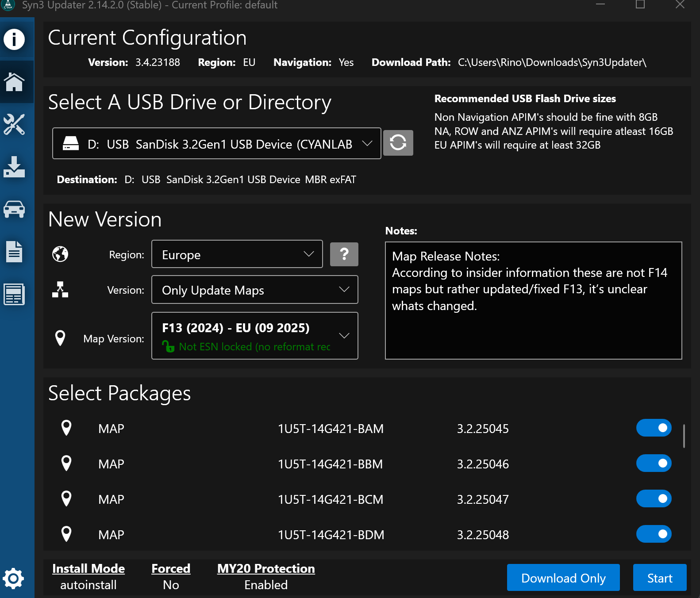Toggle the 1U5T-14G421-BDM map package

click(x=654, y=534)
